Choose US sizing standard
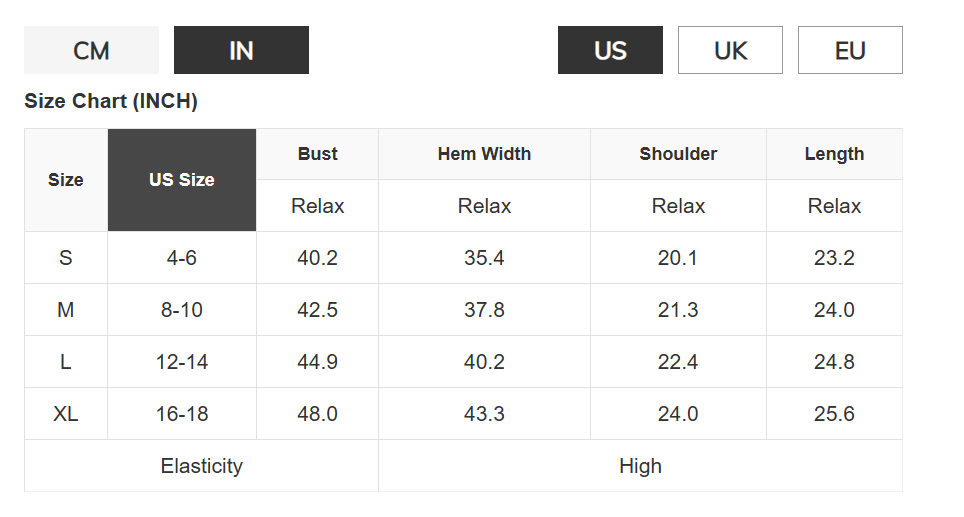 click(x=610, y=50)
